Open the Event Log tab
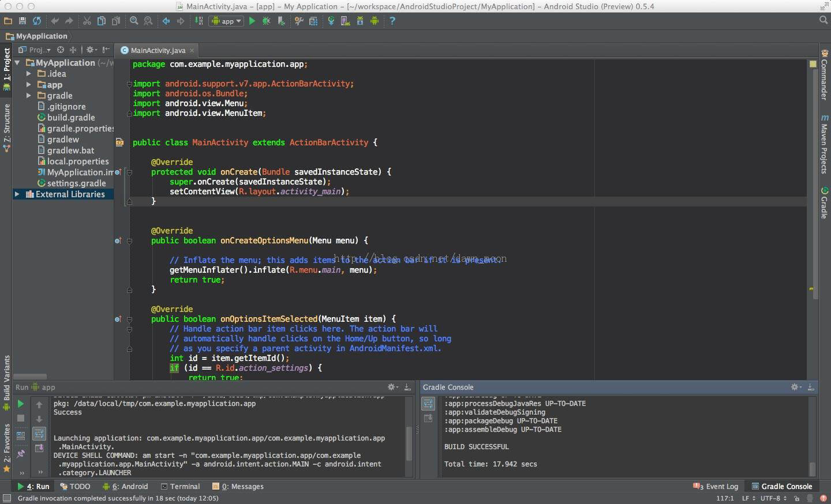The height and width of the screenshot is (504, 831). pyautogui.click(x=716, y=486)
